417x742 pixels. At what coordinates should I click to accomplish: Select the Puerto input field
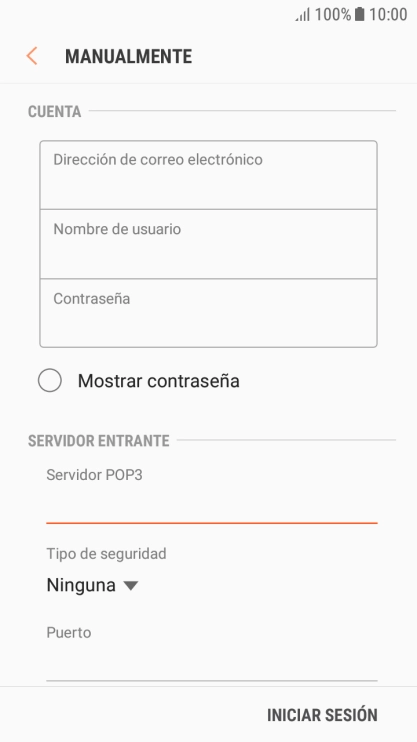click(x=212, y=664)
